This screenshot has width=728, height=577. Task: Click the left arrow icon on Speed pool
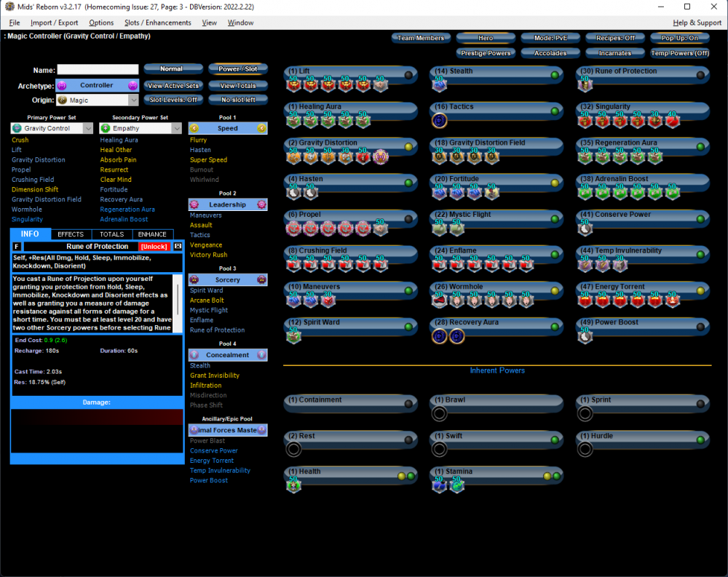coord(194,127)
